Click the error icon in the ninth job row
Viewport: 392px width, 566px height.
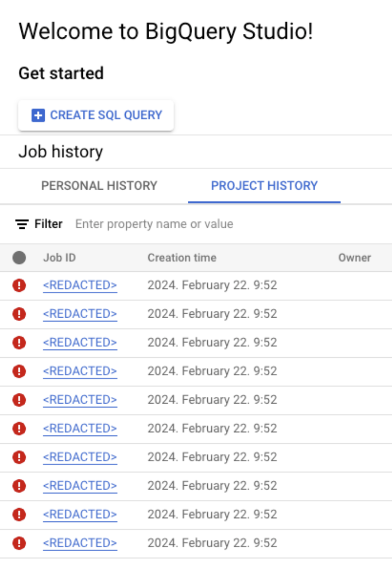(x=19, y=515)
